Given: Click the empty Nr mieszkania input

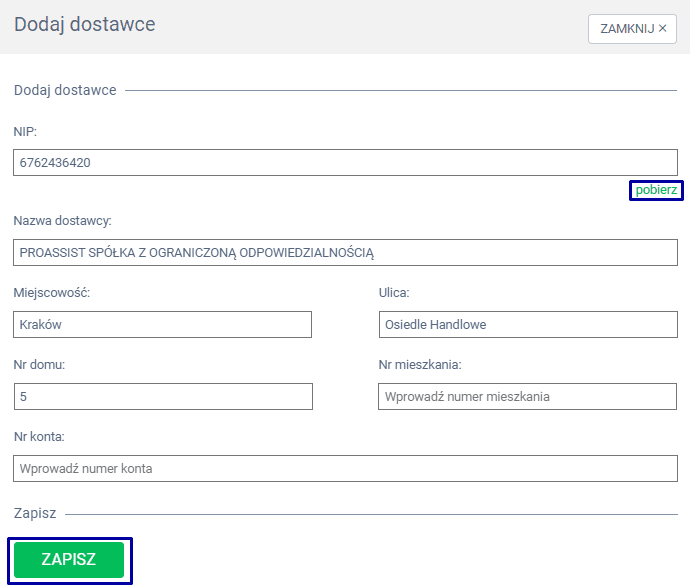Looking at the screenshot, I should click(528, 397).
